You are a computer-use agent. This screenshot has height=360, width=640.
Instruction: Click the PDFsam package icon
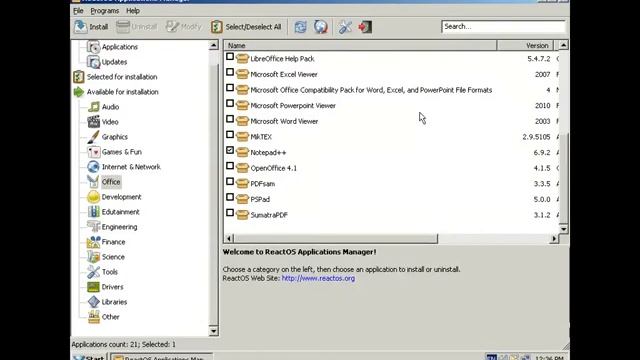pyautogui.click(x=242, y=184)
